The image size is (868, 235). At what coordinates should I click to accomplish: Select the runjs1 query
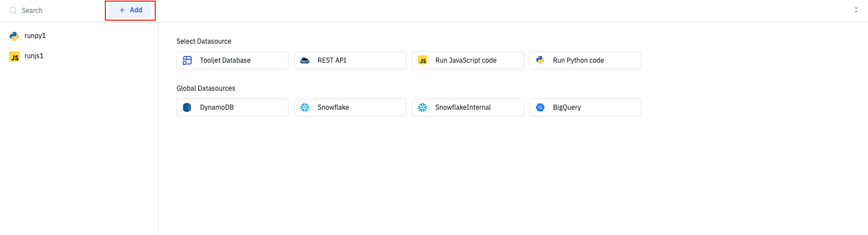point(34,56)
